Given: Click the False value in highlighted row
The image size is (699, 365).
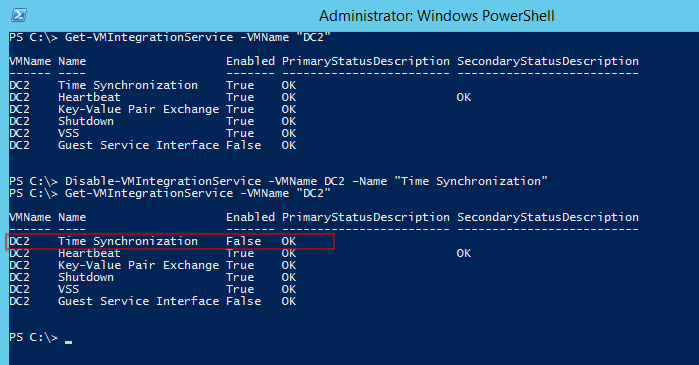Looking at the screenshot, I should tap(243, 241).
